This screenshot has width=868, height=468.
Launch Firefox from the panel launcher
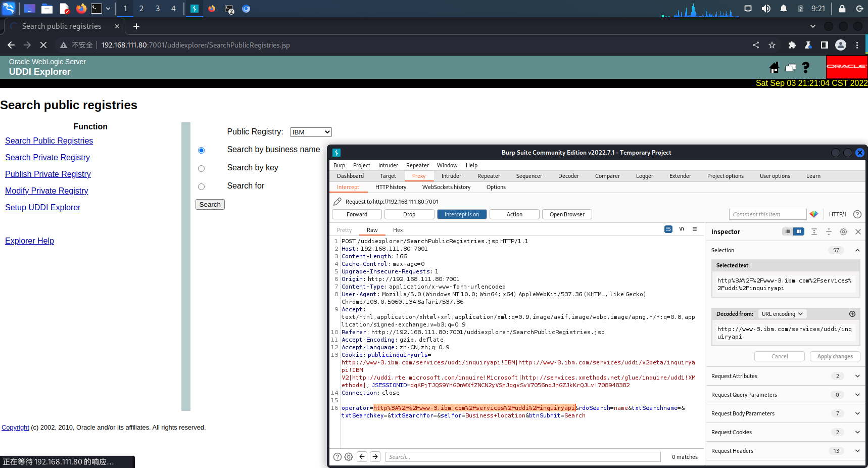pos(81,9)
